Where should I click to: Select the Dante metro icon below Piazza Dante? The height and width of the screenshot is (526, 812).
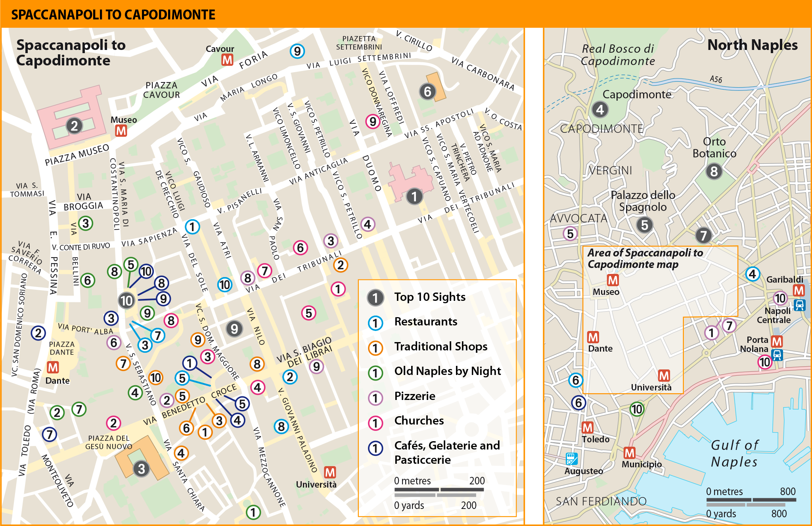click(x=53, y=367)
